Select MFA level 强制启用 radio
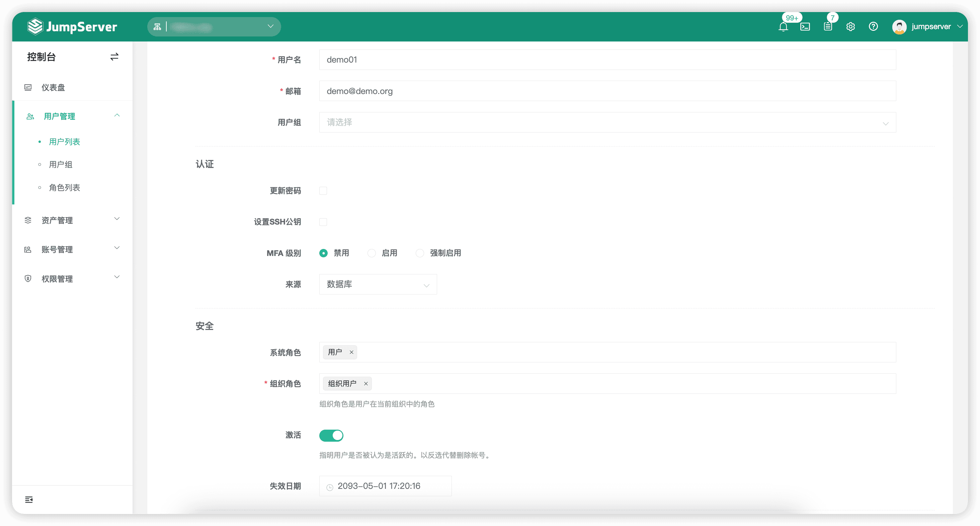 click(x=420, y=253)
